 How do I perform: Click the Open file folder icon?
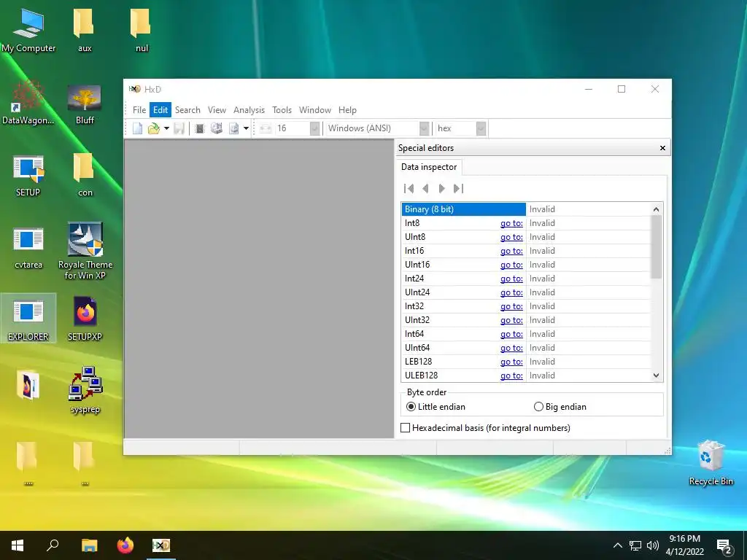(153, 128)
